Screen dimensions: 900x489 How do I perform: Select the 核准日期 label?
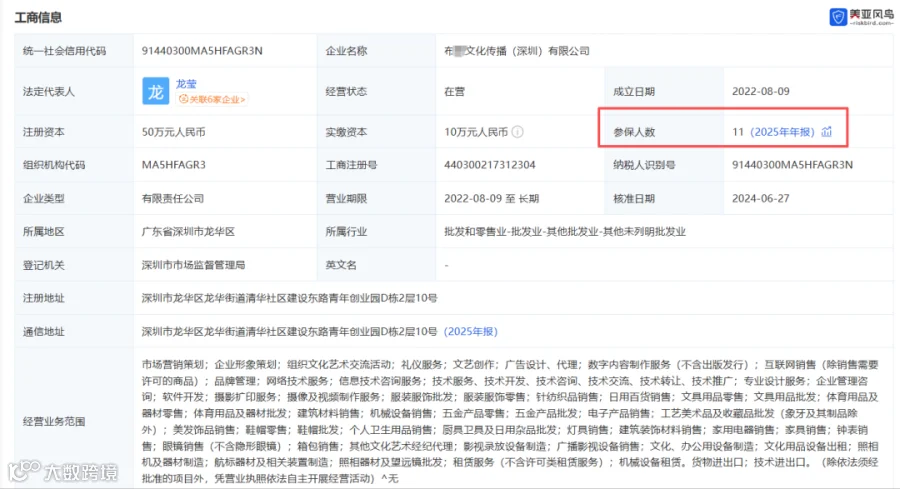tap(634, 199)
